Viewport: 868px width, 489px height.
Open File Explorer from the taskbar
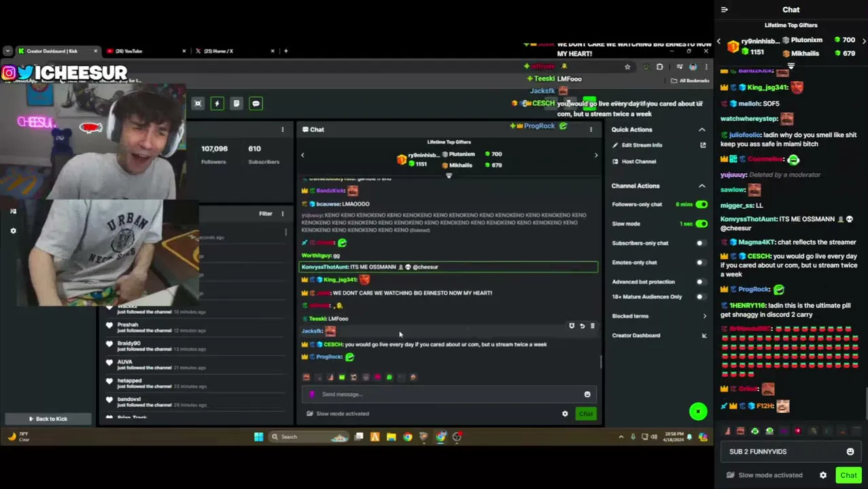391,437
